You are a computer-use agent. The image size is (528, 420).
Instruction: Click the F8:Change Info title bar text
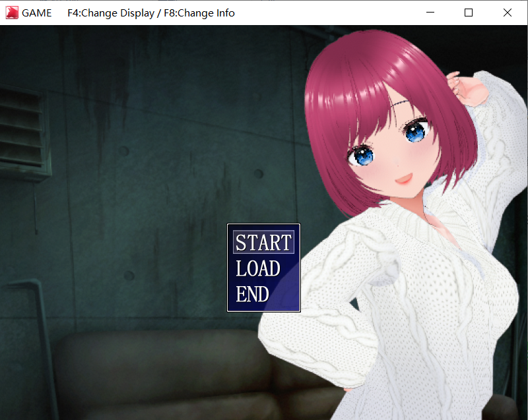[x=199, y=13]
